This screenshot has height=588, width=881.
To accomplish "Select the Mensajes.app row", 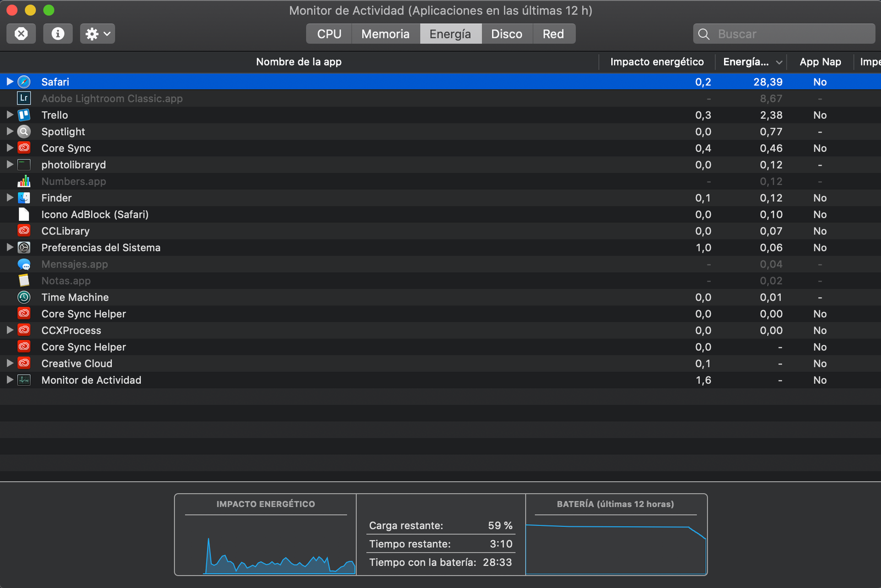I will (440, 264).
